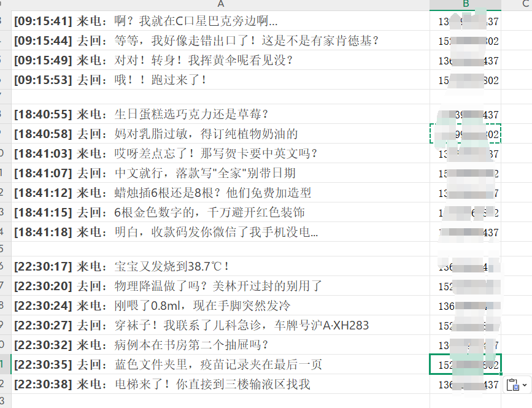
Task: Expand the Paste Options dropdown arrow
Action: click(524, 386)
